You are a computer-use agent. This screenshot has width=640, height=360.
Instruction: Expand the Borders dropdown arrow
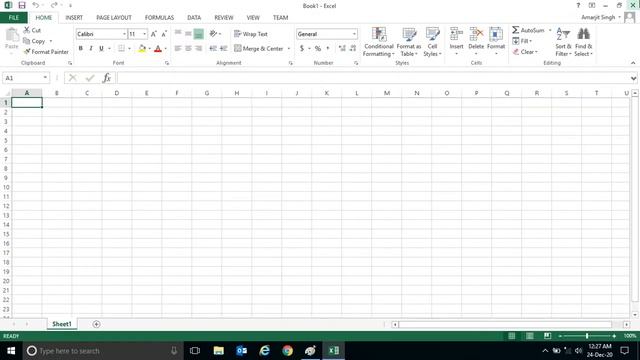coord(129,49)
